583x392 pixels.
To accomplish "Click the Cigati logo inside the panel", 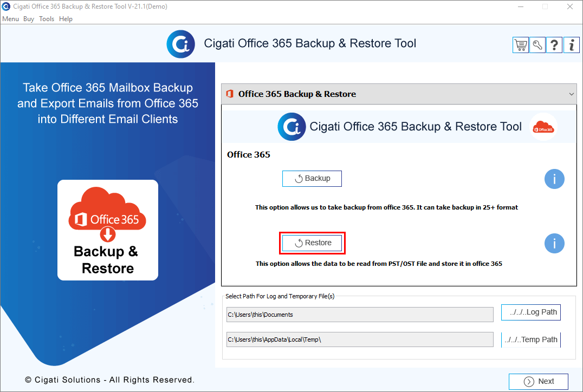I will click(x=291, y=127).
